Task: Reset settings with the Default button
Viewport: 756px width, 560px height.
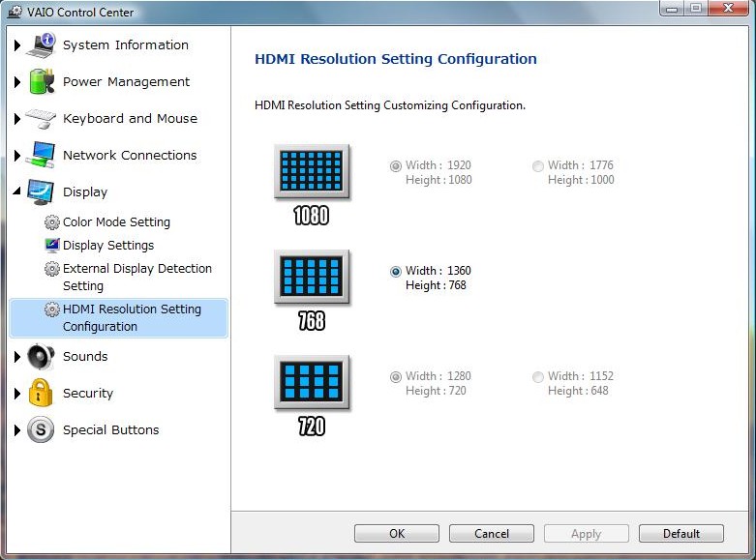Action: pos(681,534)
